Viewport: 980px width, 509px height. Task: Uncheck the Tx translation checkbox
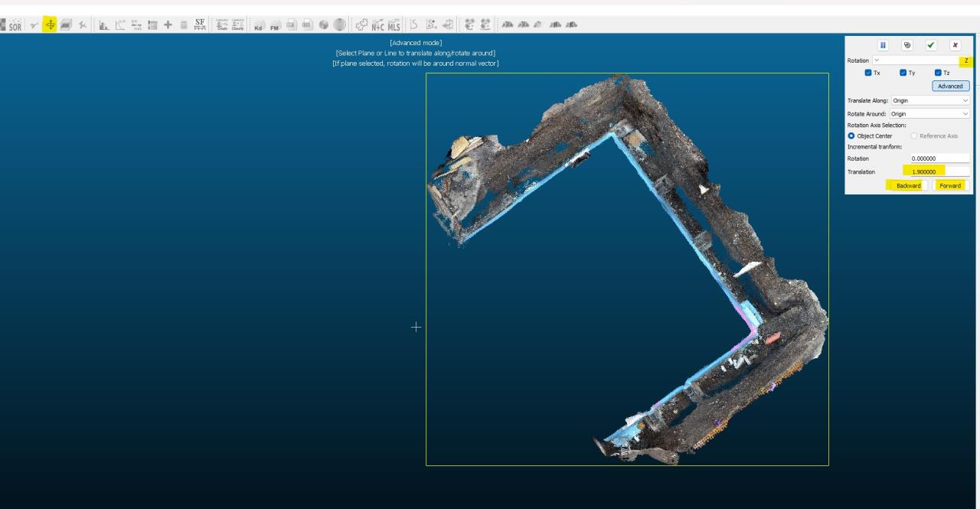(867, 73)
